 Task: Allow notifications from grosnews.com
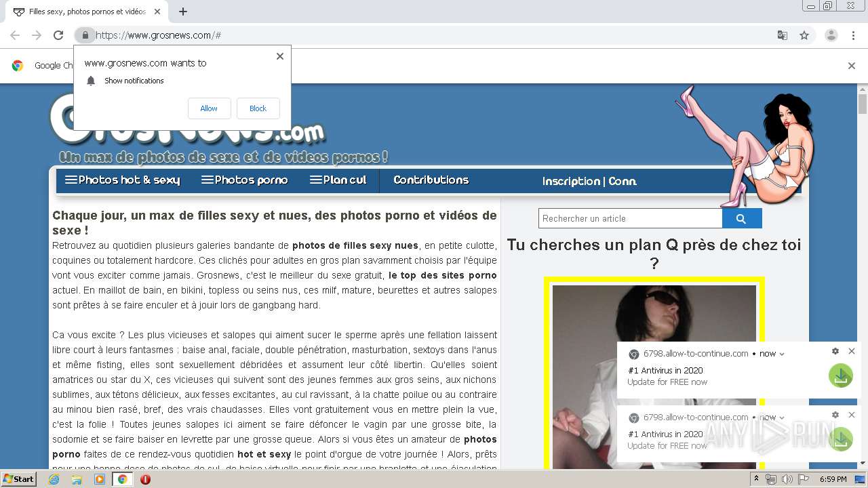209,108
